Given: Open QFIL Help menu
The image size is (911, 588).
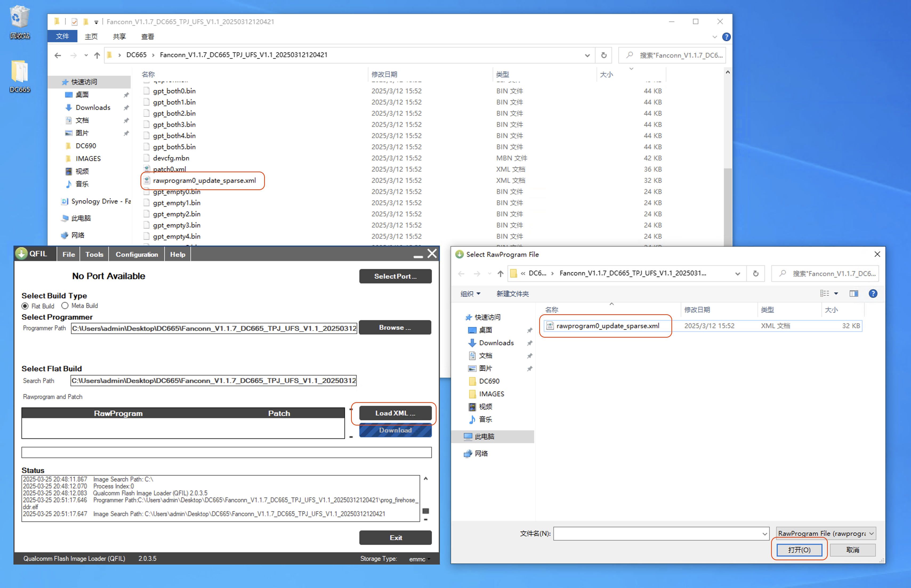Looking at the screenshot, I should (x=178, y=254).
